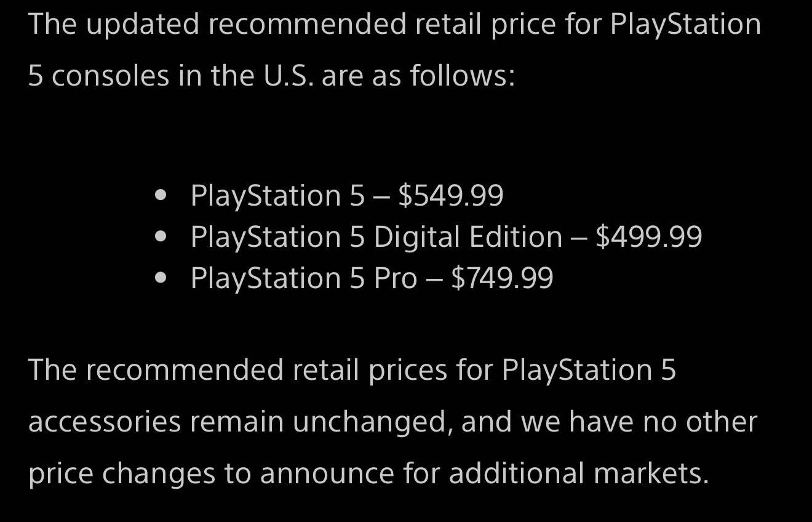Click the bullet dot before PlayStation 5 Pro
This screenshot has width=812, height=522.
click(162, 278)
